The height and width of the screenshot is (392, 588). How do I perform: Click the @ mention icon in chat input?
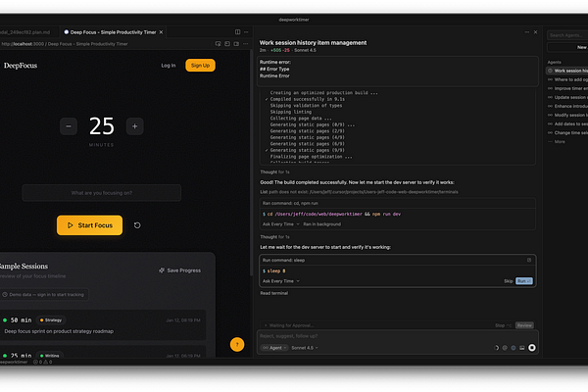[505, 348]
